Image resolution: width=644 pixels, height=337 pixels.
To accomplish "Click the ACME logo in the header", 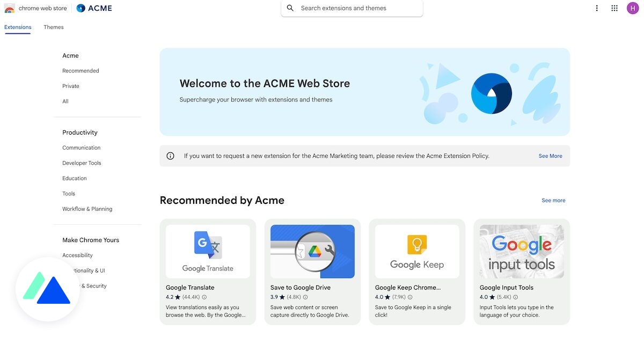I will click(x=94, y=8).
